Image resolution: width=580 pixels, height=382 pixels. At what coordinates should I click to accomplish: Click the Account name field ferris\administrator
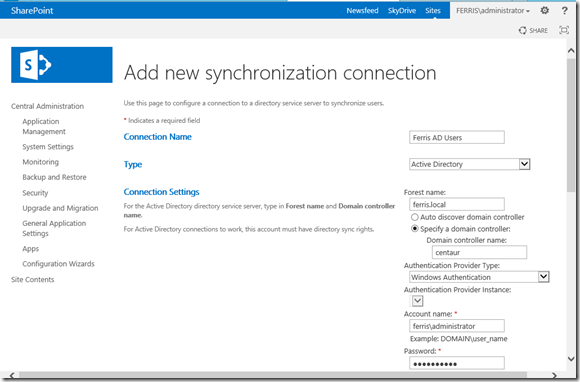point(457,326)
